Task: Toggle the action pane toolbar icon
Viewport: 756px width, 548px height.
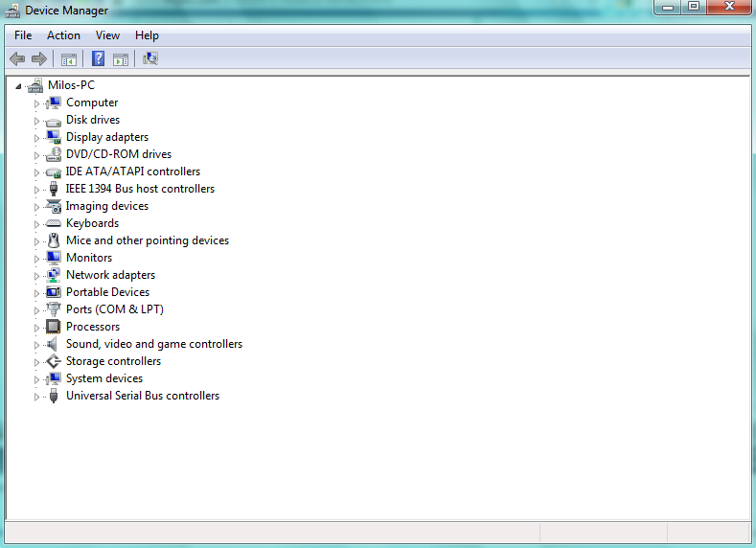Action: 121,59
